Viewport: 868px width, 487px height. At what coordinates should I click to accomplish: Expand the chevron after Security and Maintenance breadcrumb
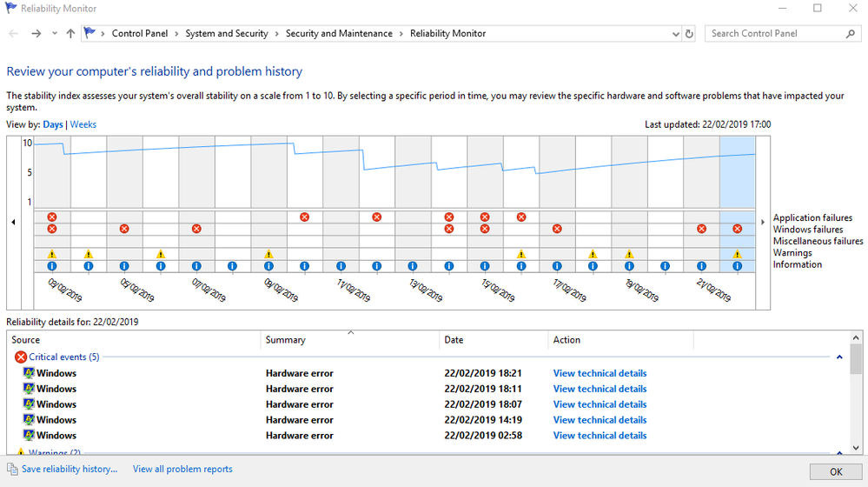[x=401, y=34]
